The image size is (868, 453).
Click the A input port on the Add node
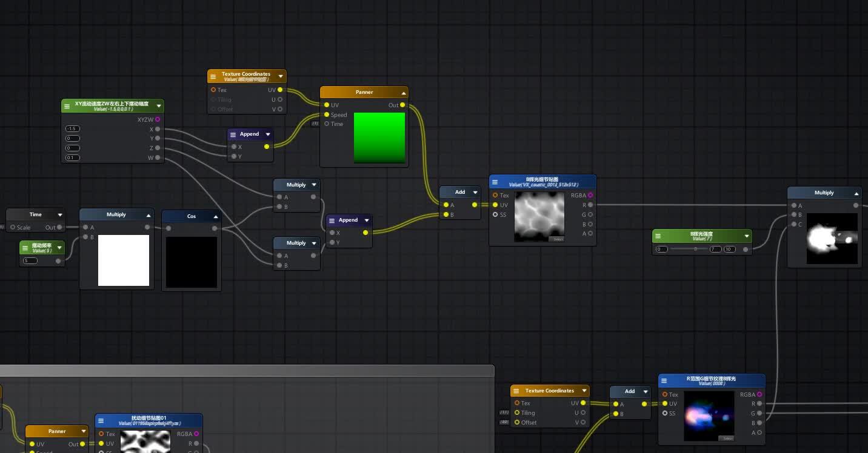(x=446, y=205)
